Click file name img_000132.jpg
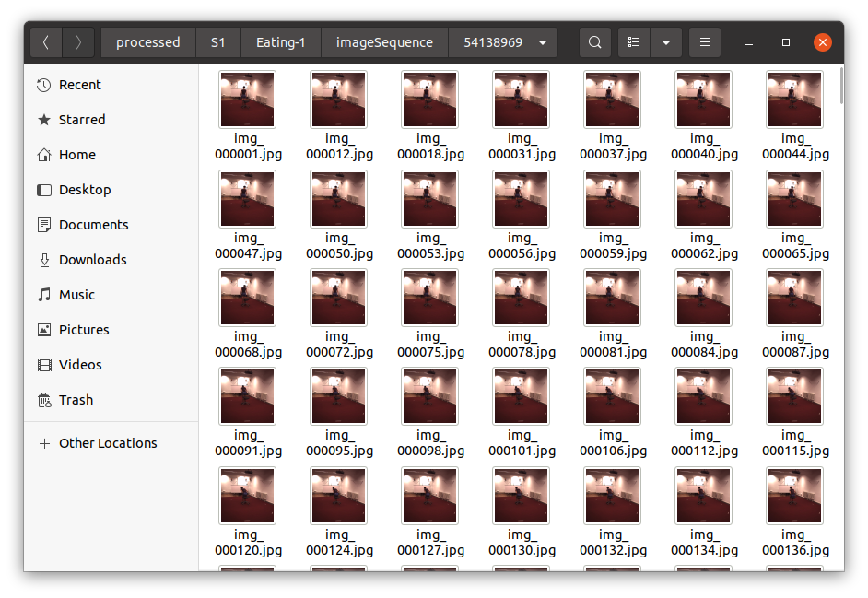This screenshot has height=598, width=868. pyautogui.click(x=614, y=542)
